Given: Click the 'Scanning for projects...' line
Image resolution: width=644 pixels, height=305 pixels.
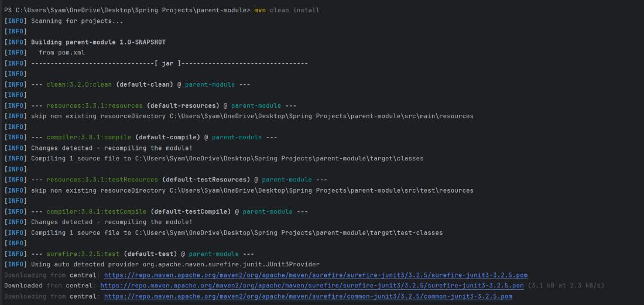Looking at the screenshot, I should pos(77,21).
